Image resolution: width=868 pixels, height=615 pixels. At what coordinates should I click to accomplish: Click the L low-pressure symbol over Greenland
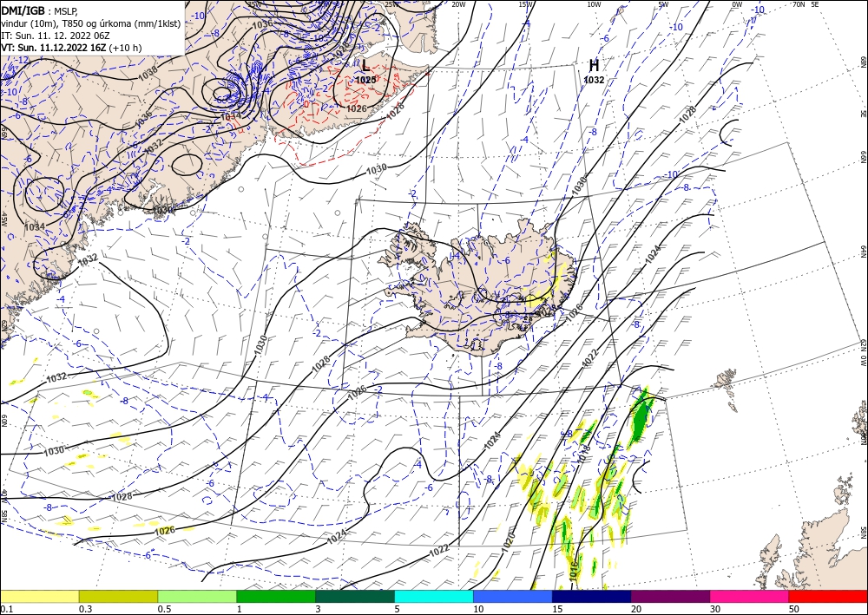click(366, 66)
